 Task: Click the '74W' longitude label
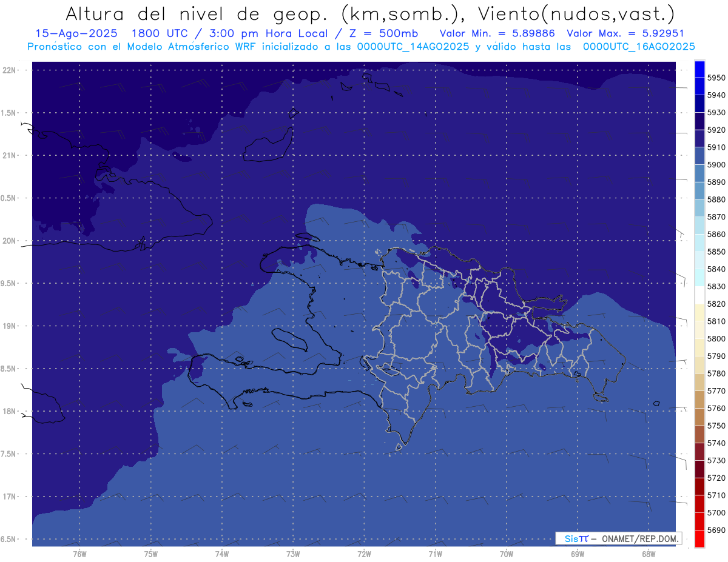coord(222,554)
